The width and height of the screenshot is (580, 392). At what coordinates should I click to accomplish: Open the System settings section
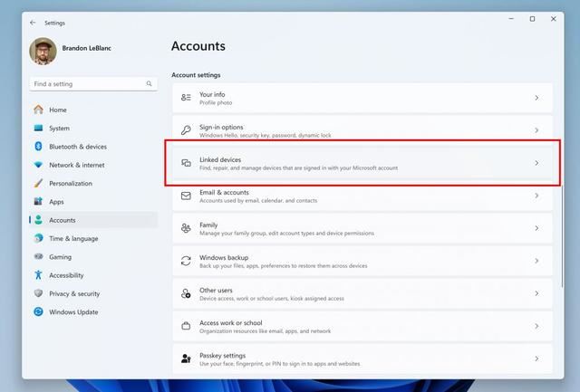pyautogui.click(x=59, y=129)
